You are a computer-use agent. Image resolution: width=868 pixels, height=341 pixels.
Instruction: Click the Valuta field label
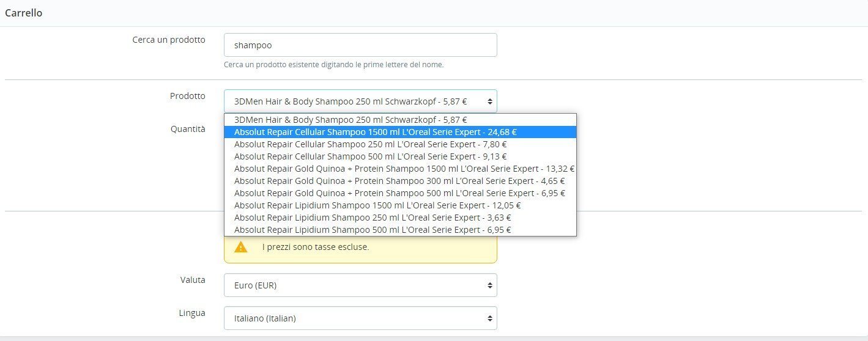point(191,280)
